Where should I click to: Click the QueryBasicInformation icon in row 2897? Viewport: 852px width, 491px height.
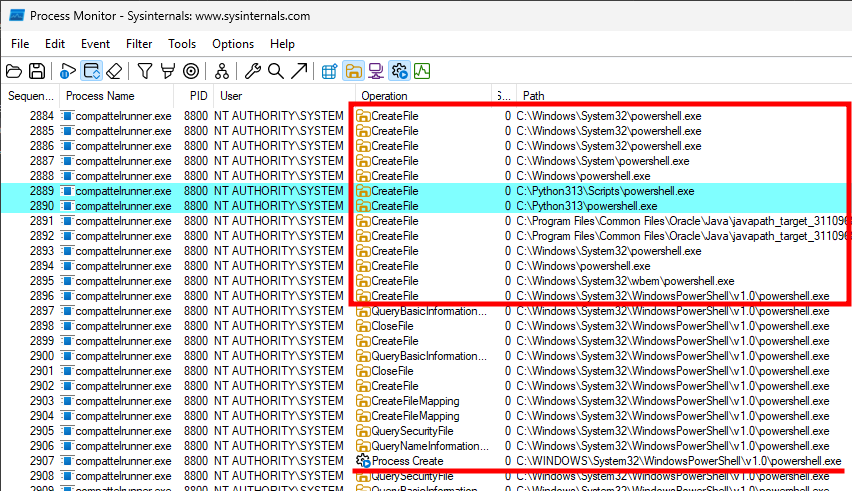363,311
